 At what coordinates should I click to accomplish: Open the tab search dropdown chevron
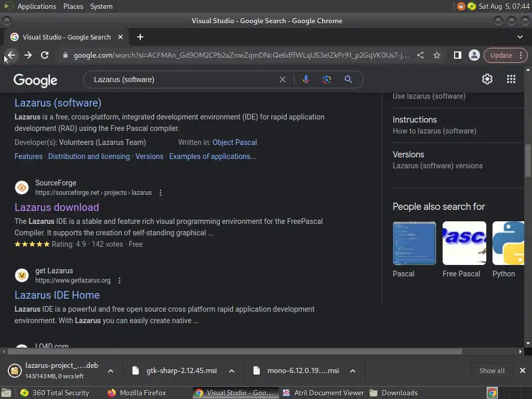coord(520,37)
